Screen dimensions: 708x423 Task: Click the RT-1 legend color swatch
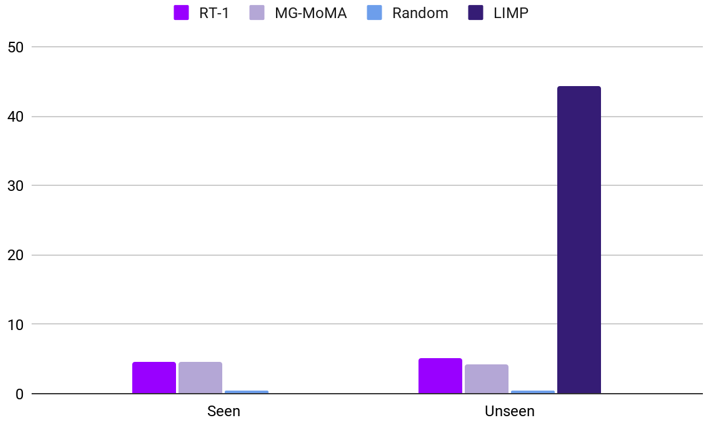(x=182, y=13)
